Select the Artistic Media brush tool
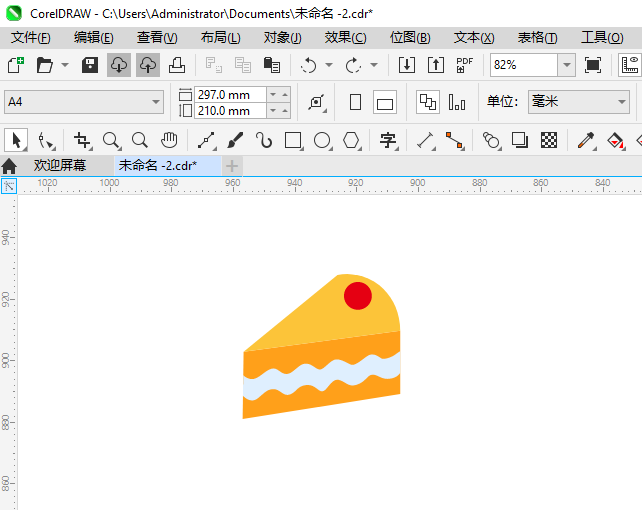 tap(235, 140)
